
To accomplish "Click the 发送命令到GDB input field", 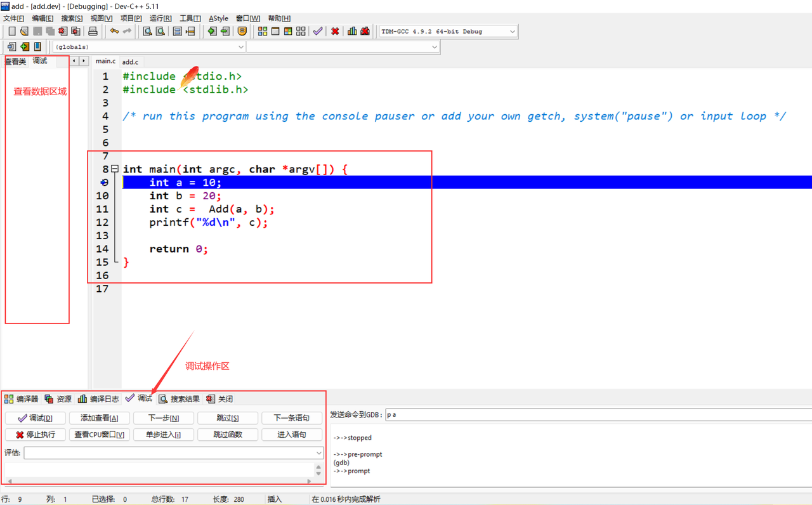I will pos(598,415).
